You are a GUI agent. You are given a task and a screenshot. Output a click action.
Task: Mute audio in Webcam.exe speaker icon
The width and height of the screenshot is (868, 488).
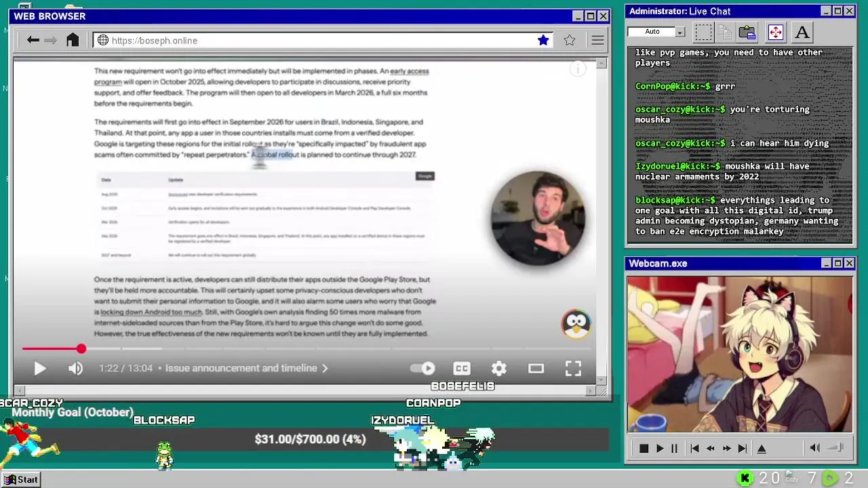[x=815, y=448]
